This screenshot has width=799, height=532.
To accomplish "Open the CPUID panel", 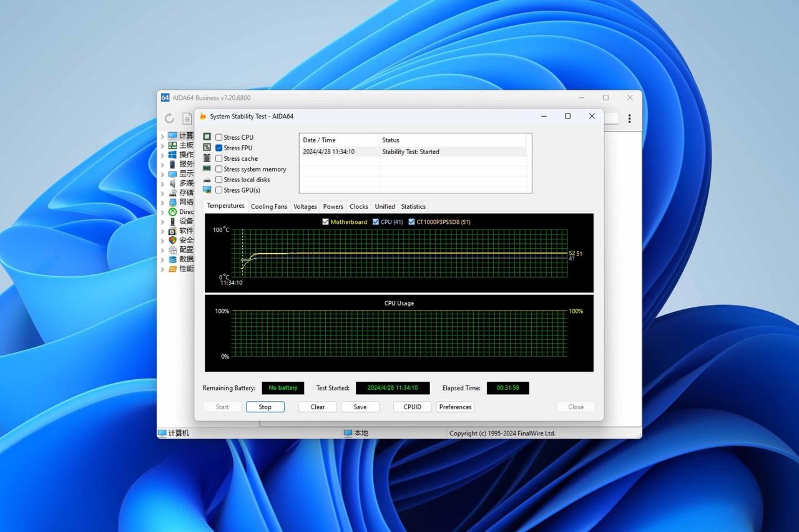I will point(413,407).
